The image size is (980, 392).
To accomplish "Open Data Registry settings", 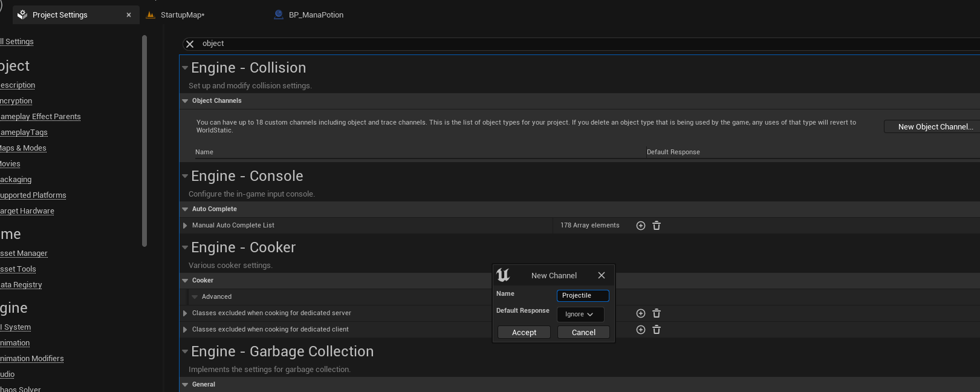I will (21, 285).
